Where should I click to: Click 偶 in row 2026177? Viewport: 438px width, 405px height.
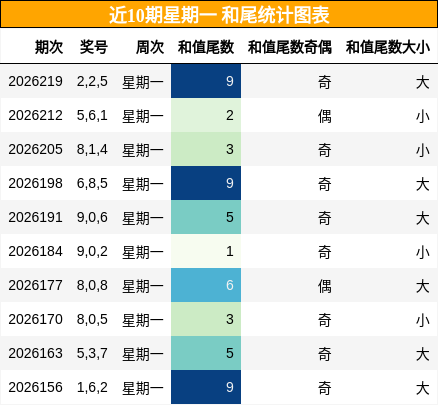(324, 286)
